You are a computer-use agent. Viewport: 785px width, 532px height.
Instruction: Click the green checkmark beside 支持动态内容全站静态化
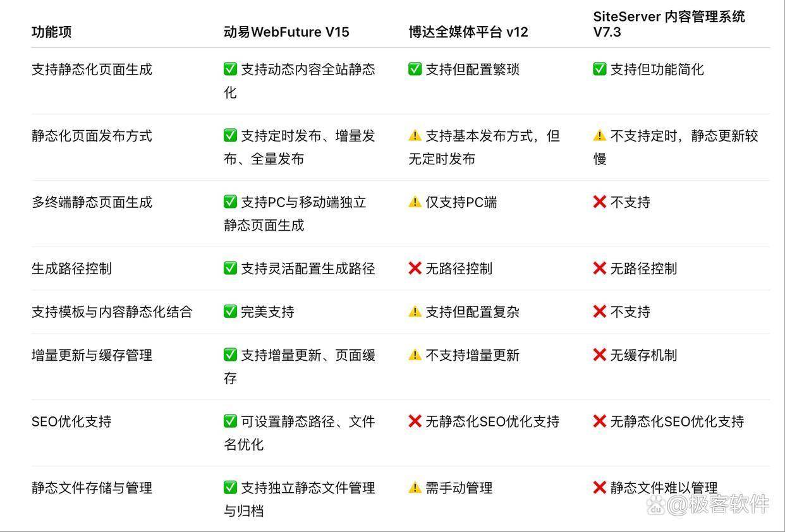(x=230, y=69)
